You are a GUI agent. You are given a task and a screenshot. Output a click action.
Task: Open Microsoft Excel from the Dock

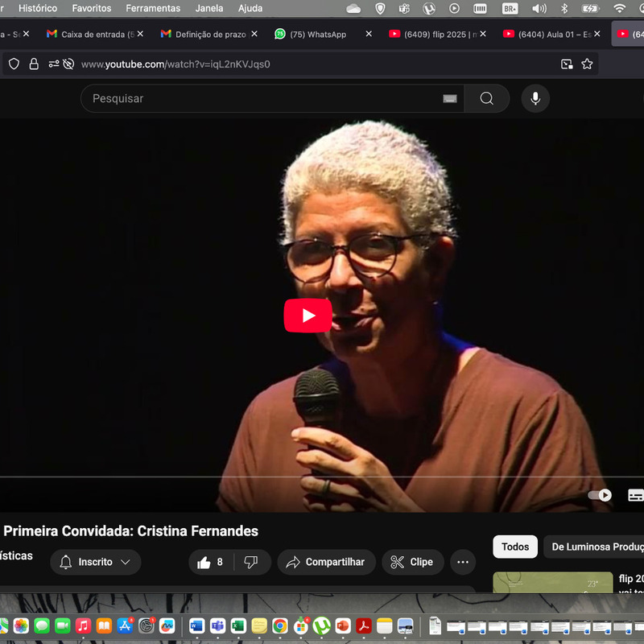pyautogui.click(x=237, y=625)
